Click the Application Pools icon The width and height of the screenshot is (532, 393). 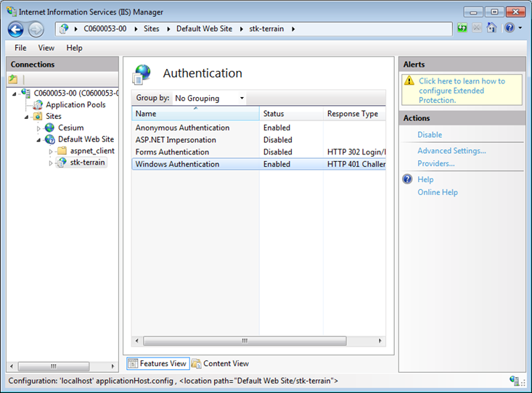tap(38, 105)
